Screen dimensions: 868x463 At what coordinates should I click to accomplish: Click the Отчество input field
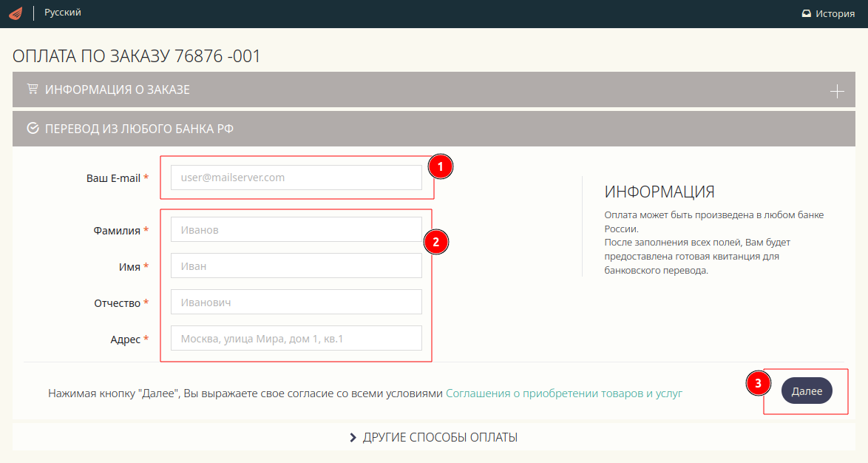[x=296, y=302]
